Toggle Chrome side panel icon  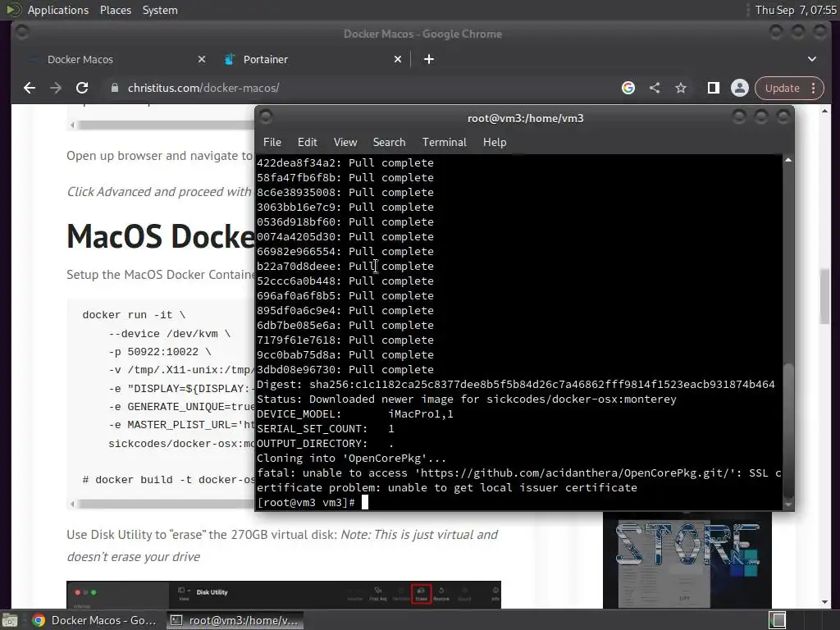click(x=713, y=88)
